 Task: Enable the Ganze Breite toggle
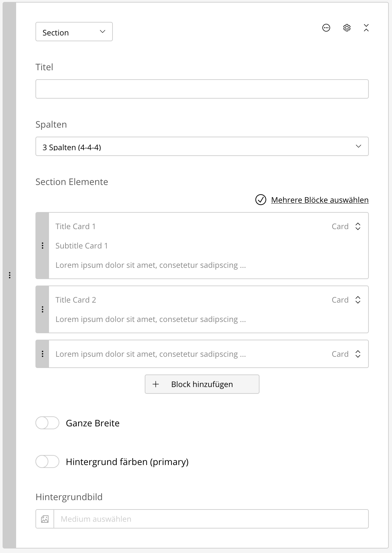click(47, 423)
